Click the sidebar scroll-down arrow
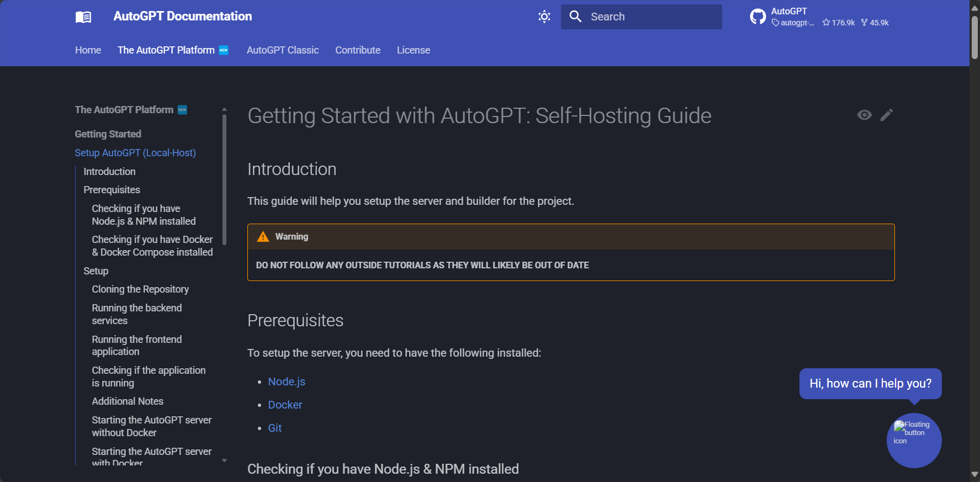The image size is (980, 482). coord(224,460)
